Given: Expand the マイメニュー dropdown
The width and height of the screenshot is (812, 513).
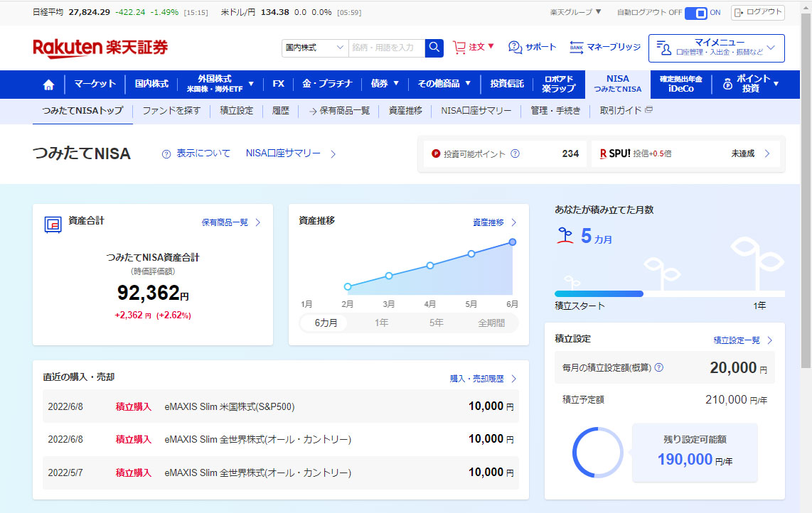Looking at the screenshot, I should [x=716, y=48].
